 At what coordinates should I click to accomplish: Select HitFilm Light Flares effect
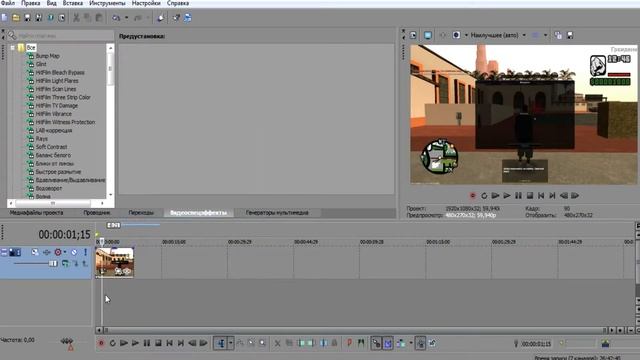coord(57,81)
